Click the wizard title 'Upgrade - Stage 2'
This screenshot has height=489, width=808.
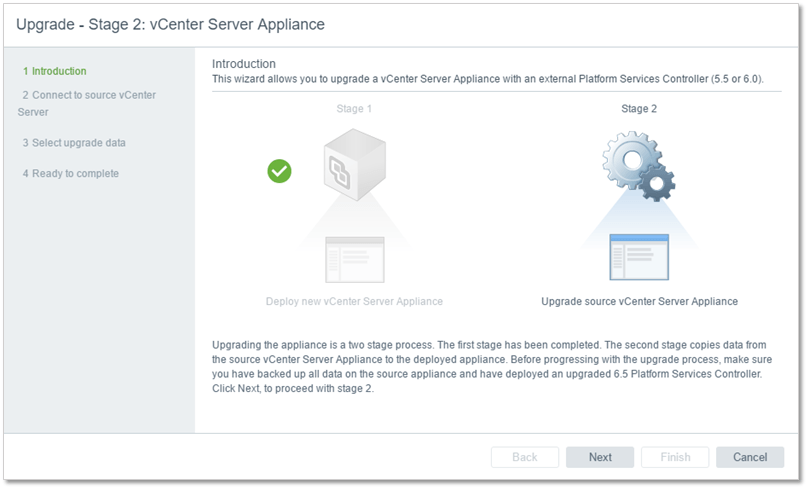pos(171,24)
